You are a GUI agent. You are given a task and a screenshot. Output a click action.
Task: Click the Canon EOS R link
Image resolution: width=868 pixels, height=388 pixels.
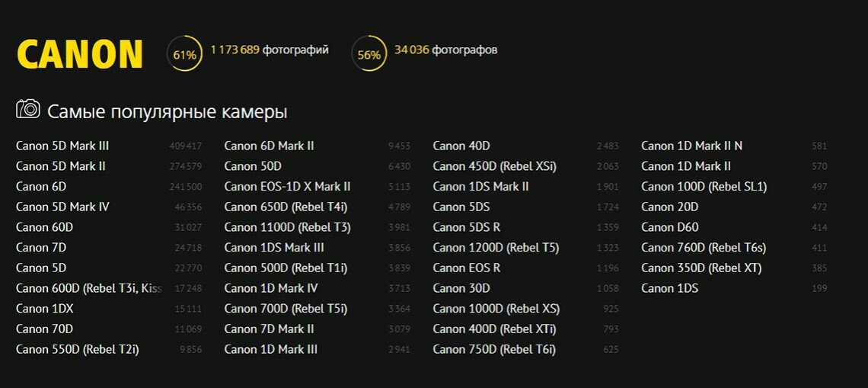click(466, 268)
